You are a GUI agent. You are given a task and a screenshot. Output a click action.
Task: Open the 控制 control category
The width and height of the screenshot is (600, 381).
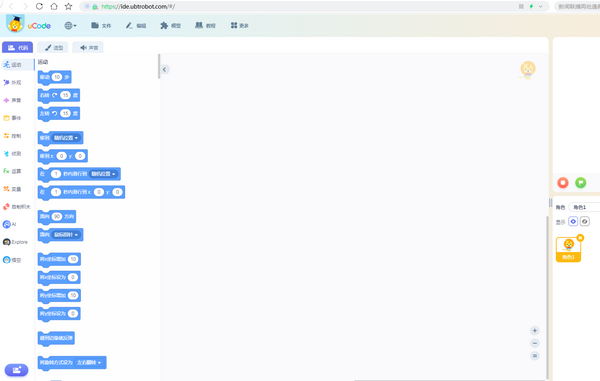(x=12, y=136)
